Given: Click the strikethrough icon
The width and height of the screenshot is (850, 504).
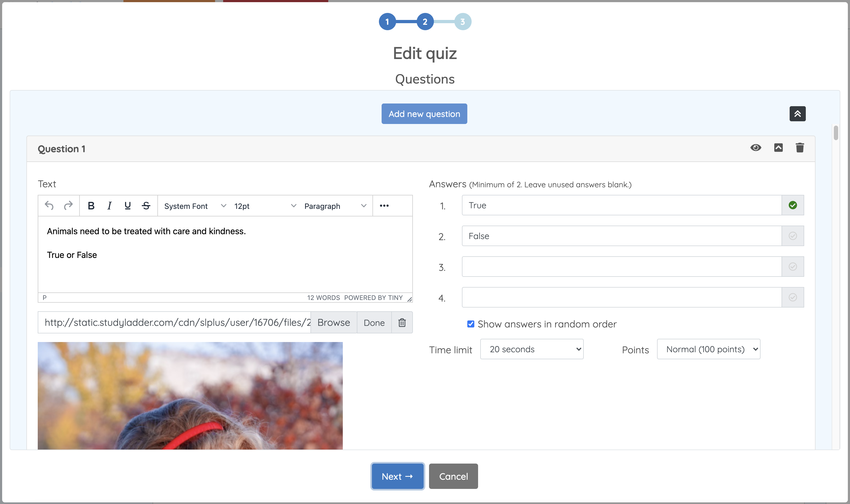Looking at the screenshot, I should click(146, 206).
